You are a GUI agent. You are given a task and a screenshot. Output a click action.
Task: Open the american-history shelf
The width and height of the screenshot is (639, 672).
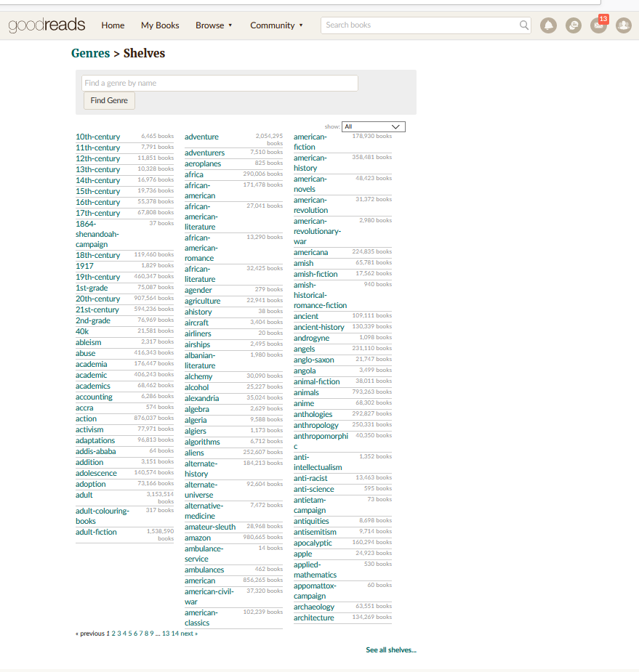coord(310,163)
